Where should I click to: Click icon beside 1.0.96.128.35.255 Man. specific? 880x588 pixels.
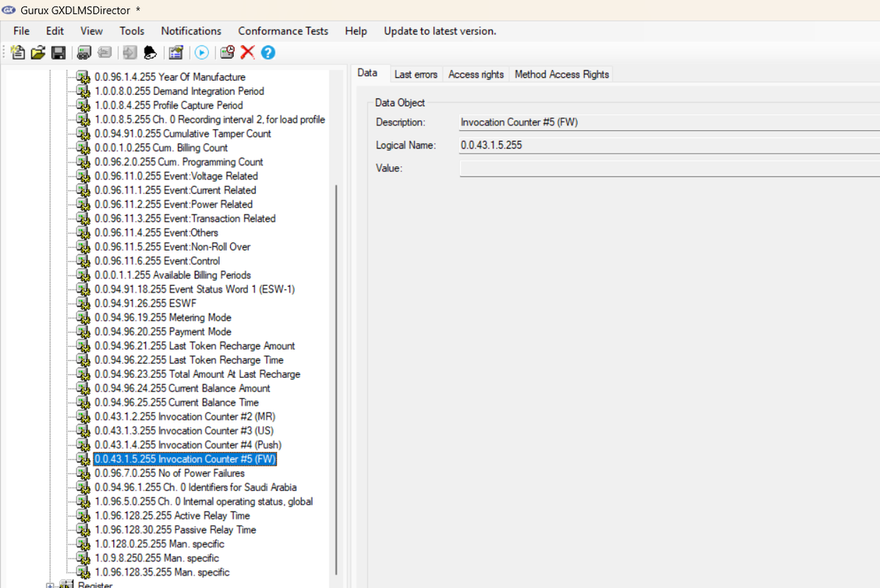[x=83, y=573]
